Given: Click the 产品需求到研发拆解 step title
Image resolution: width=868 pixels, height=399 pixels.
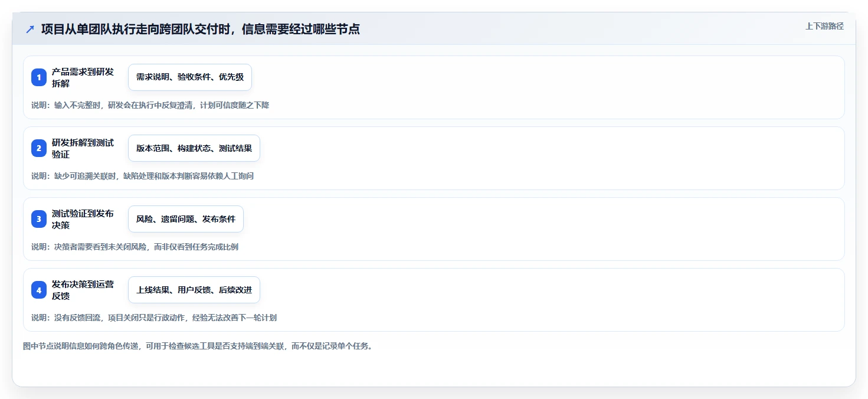Looking at the screenshot, I should (x=83, y=77).
